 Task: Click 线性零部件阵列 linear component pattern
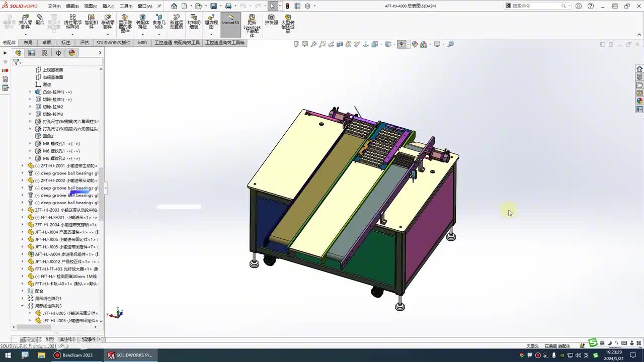72,22
